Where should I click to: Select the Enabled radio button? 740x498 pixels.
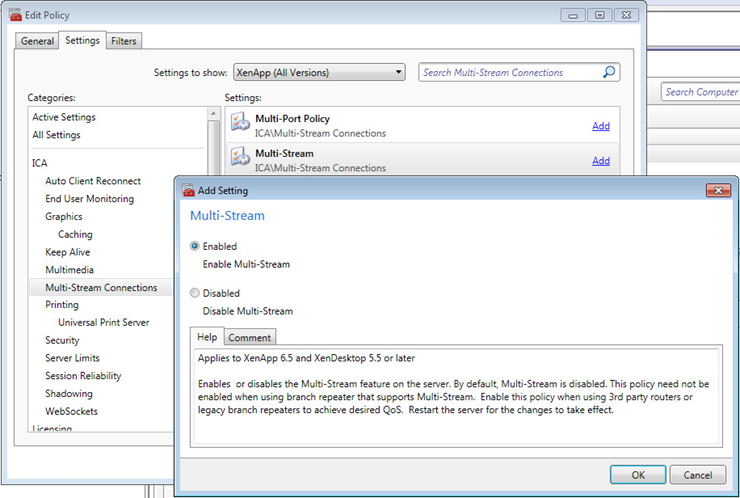click(194, 246)
